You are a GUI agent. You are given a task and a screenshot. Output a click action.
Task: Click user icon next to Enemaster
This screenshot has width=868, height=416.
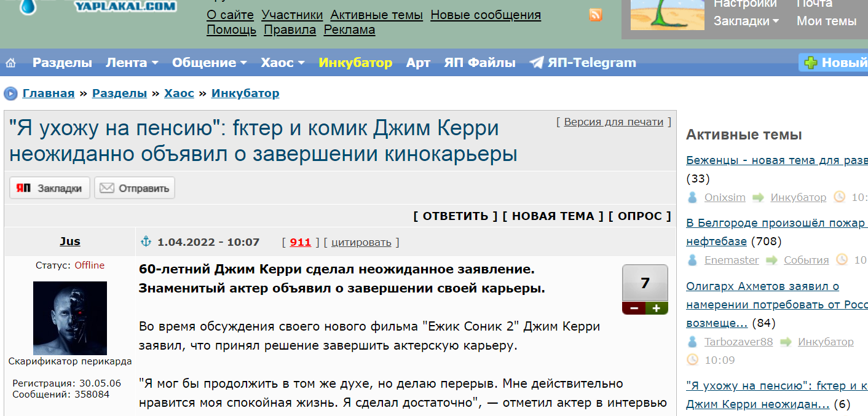[693, 260]
